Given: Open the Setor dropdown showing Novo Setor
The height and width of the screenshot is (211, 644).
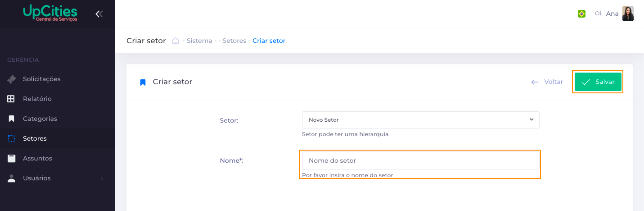Looking at the screenshot, I should [x=420, y=120].
